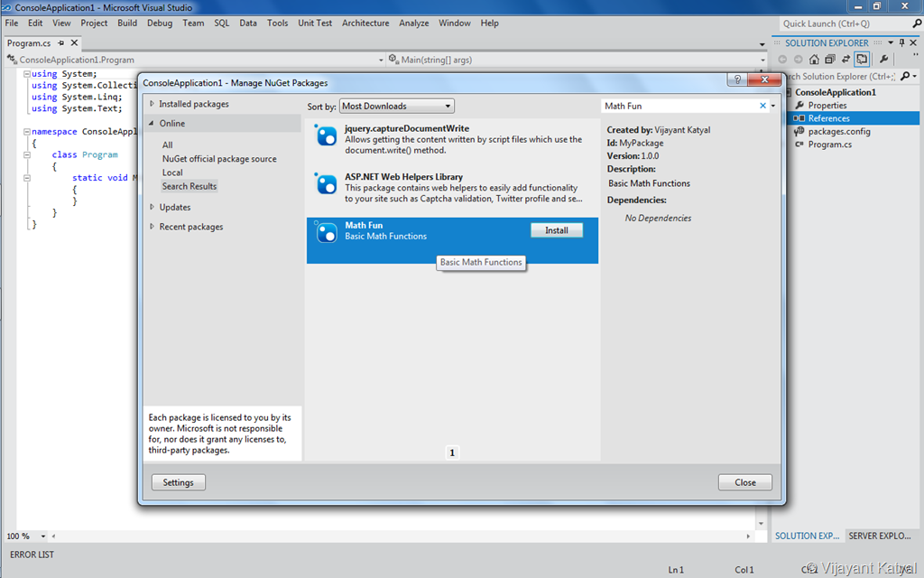924x578 pixels.
Task: Open search box history dropdown arrow
Action: (x=773, y=107)
